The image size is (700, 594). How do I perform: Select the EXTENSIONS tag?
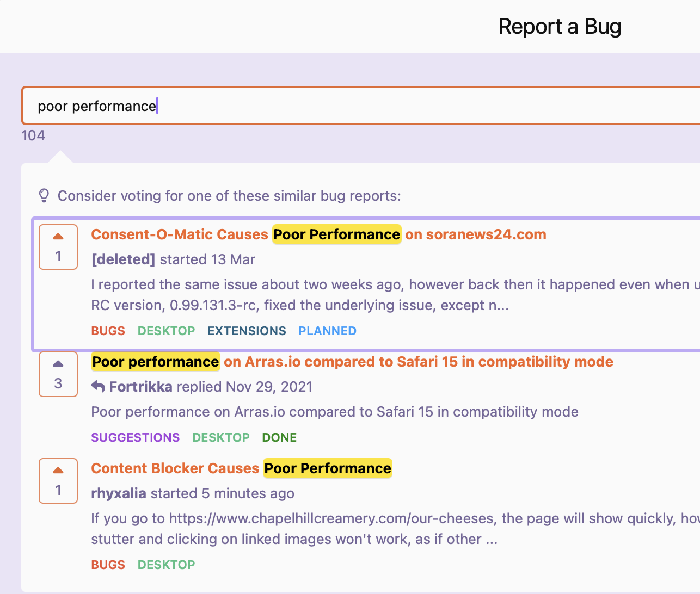(x=247, y=331)
